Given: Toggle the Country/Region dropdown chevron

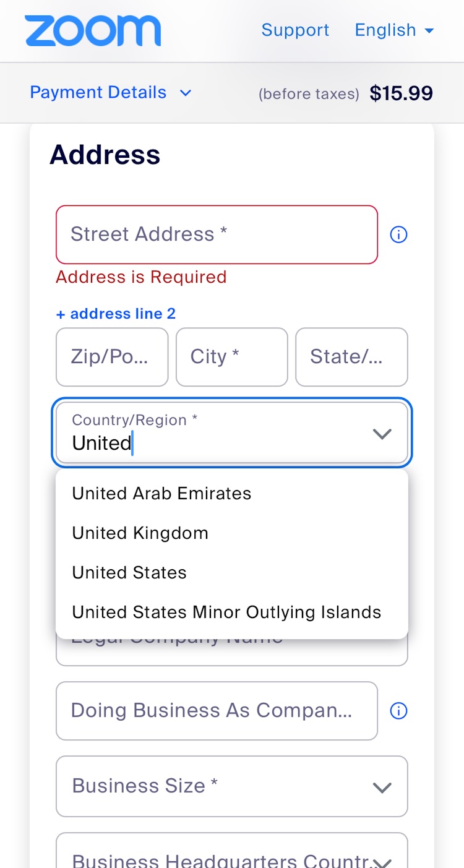Looking at the screenshot, I should 382,434.
